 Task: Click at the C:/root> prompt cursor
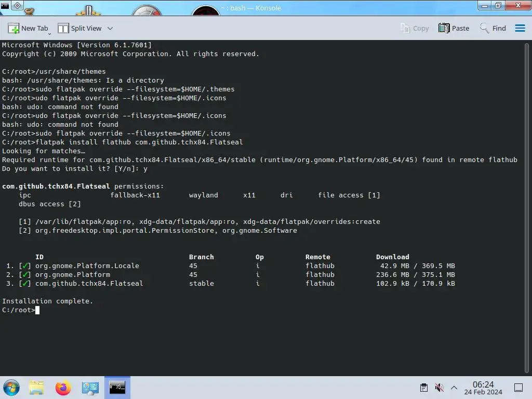(37, 310)
